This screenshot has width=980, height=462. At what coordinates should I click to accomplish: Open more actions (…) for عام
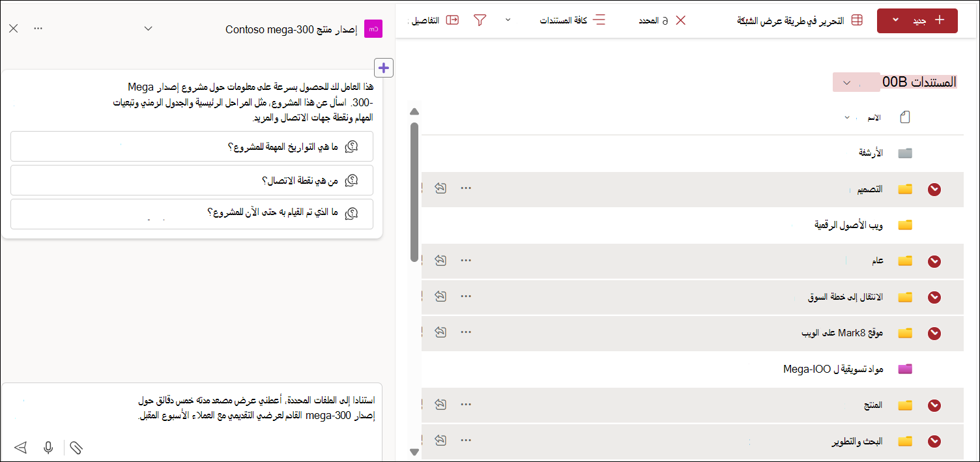click(x=466, y=260)
